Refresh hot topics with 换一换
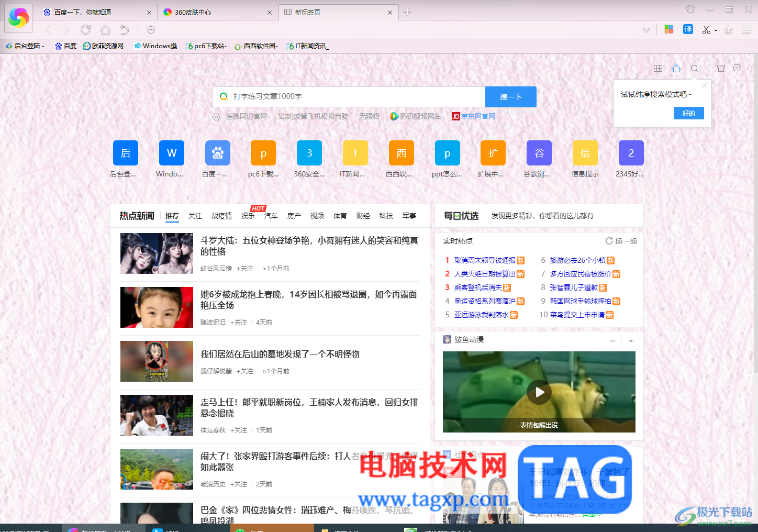 pyautogui.click(x=621, y=241)
